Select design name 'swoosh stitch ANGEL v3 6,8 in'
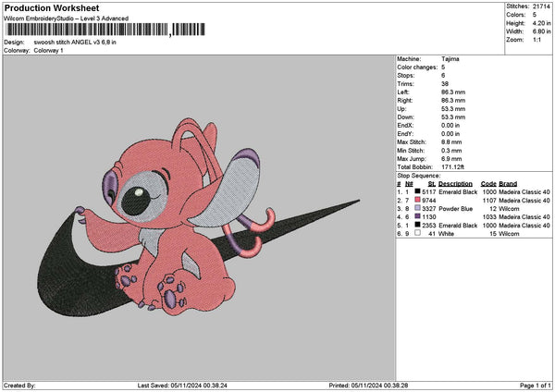Image resolution: width=555 pixels, height=392 pixels. [75, 43]
